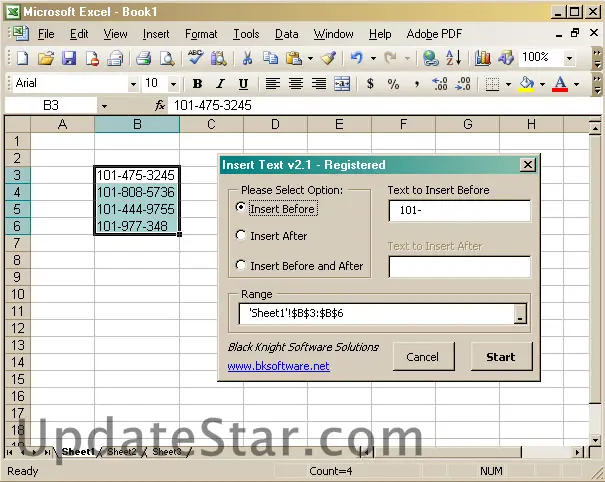Click the formula bar content
The height and width of the screenshot is (482, 605).
click(x=384, y=105)
